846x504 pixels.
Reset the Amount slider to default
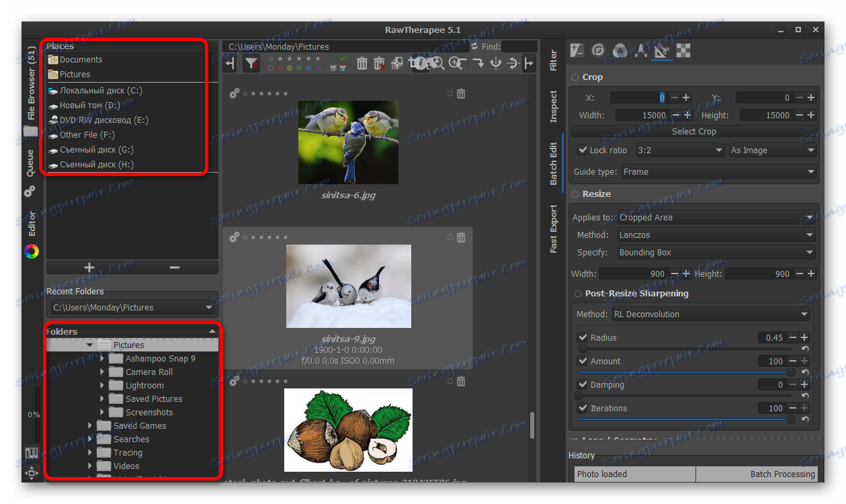click(805, 372)
